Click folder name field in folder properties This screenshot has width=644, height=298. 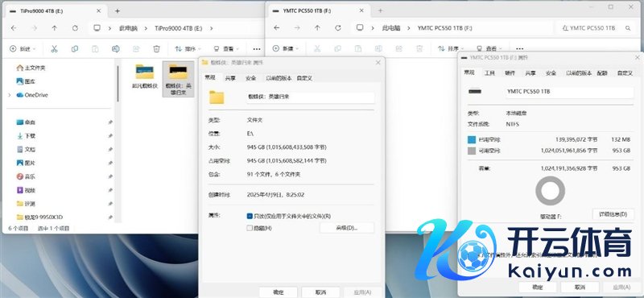[x=310, y=97]
